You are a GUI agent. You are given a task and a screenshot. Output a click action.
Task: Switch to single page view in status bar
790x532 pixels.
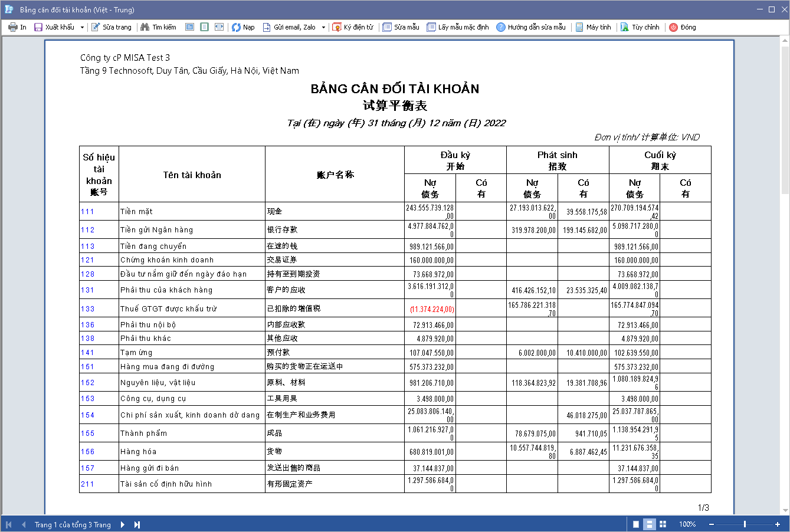pyautogui.click(x=636, y=524)
